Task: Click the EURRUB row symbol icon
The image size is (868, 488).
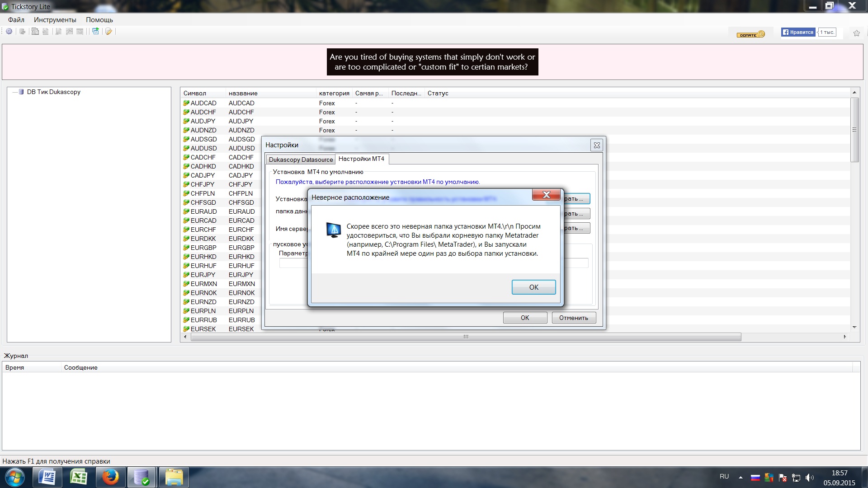Action: coord(186,320)
